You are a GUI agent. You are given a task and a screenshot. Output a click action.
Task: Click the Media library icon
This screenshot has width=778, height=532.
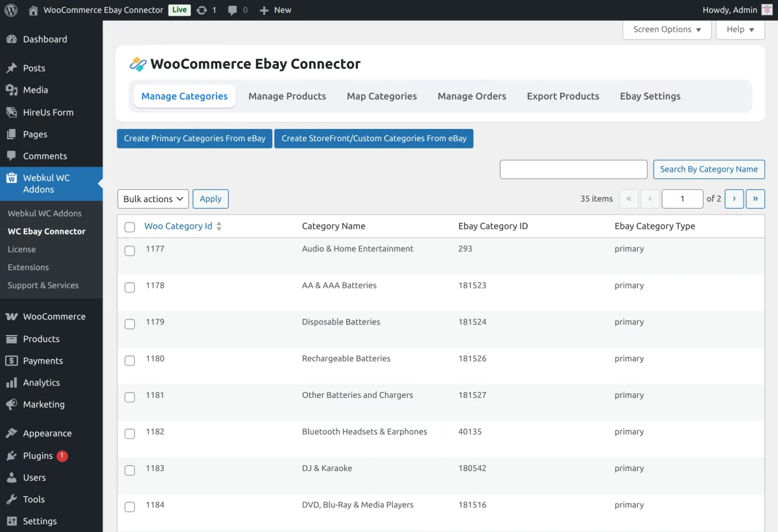click(12, 90)
